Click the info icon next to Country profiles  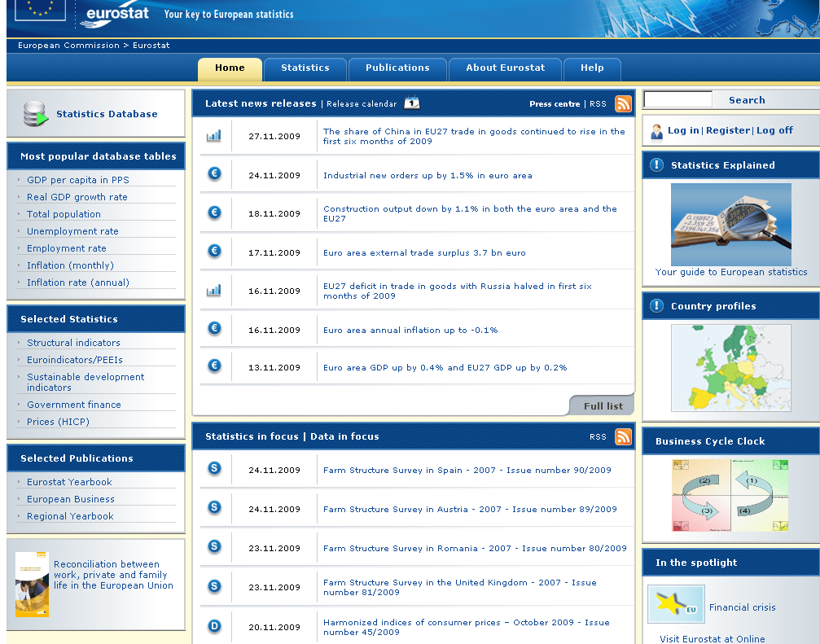pyautogui.click(x=656, y=305)
